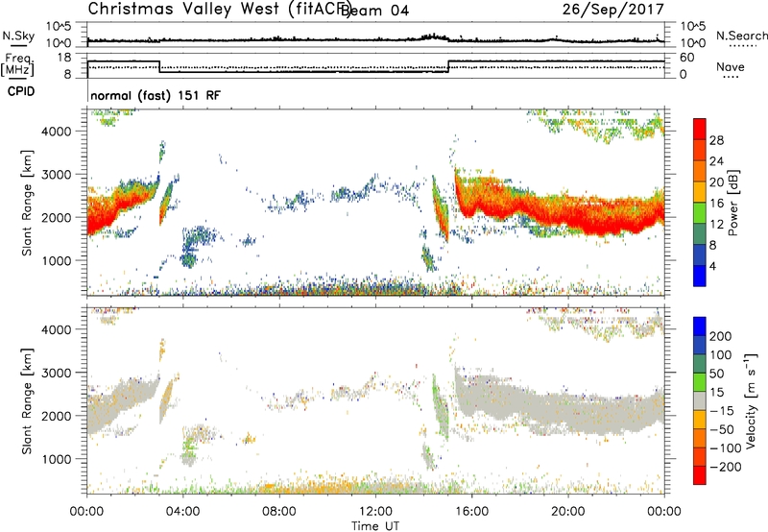The image size is (768, 532).
Task: Click the solid line sample under 'N.Sky'
Action: pos(18,45)
